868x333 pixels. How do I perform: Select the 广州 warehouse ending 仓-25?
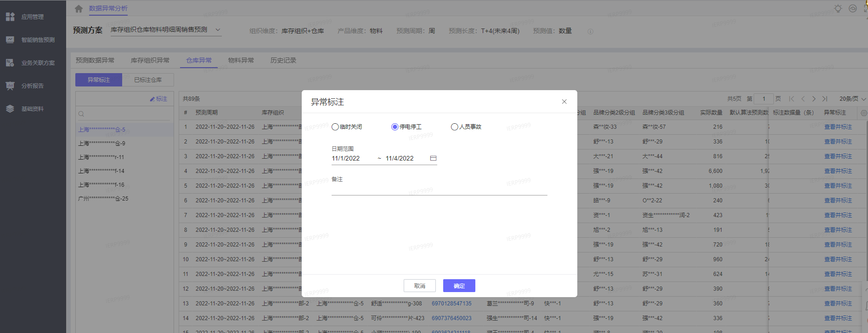tap(124, 199)
